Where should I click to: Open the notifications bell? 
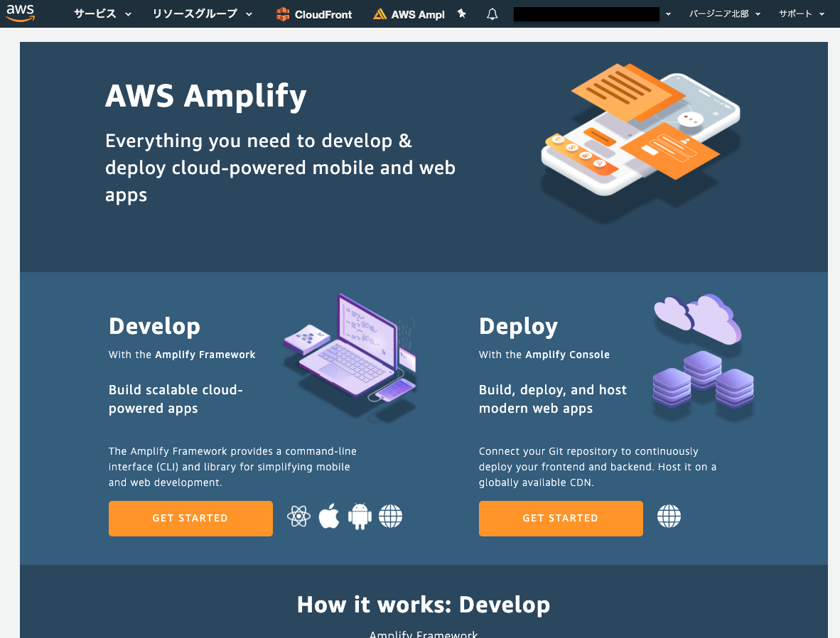click(x=492, y=14)
